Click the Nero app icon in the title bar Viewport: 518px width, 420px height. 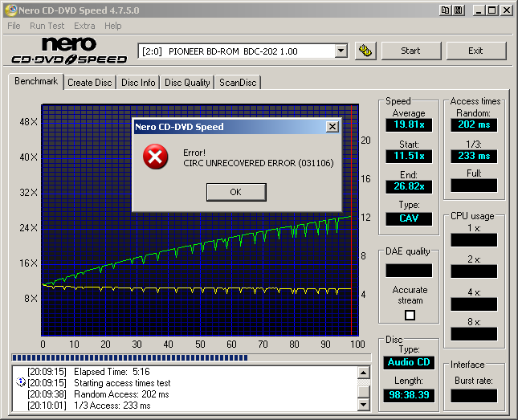[x=9, y=10]
